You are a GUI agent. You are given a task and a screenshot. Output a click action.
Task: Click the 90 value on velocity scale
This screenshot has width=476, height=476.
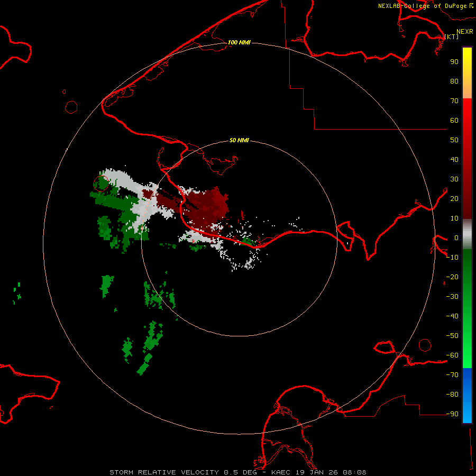(x=454, y=62)
